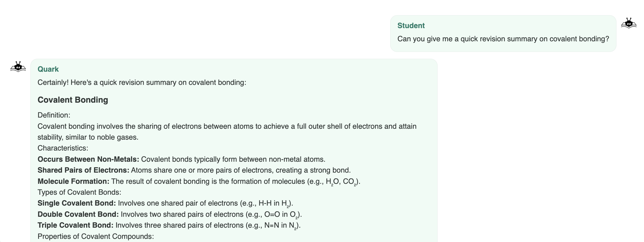
Task: Click the "Quark" sender name
Action: 48,69
